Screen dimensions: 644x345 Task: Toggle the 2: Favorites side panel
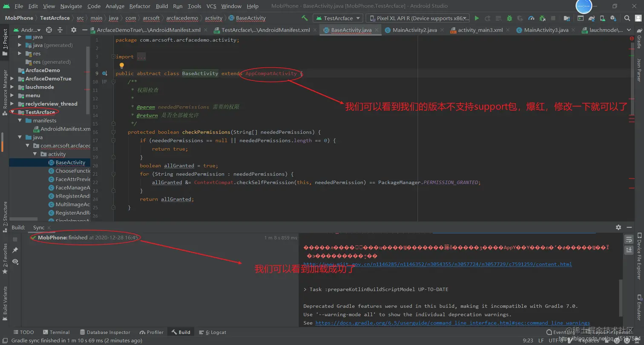[x=5, y=259]
